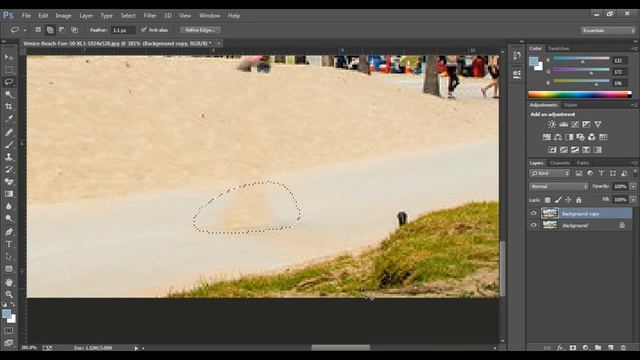The height and width of the screenshot is (360, 640).
Task: Select the Rectangular Marquee tool
Action: [9, 70]
